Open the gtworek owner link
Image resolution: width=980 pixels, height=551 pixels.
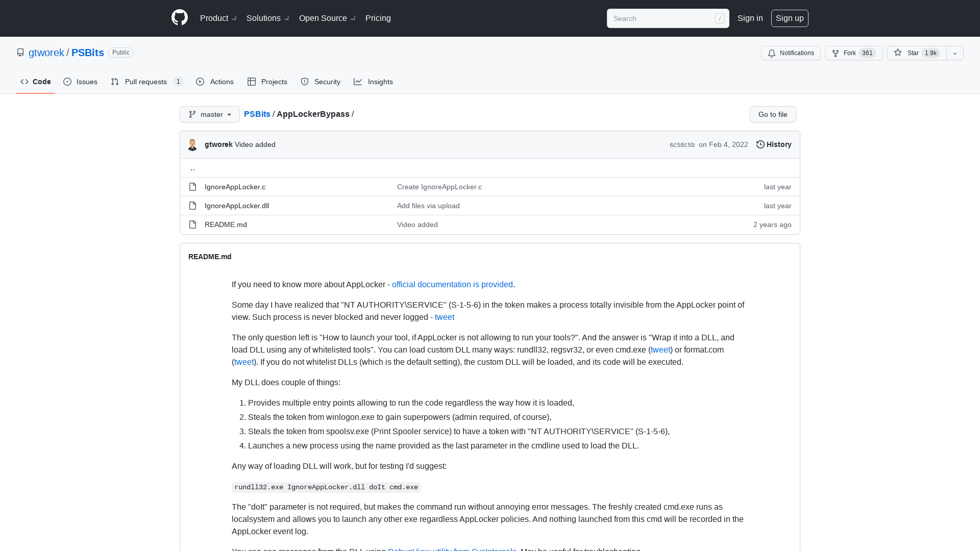46,53
